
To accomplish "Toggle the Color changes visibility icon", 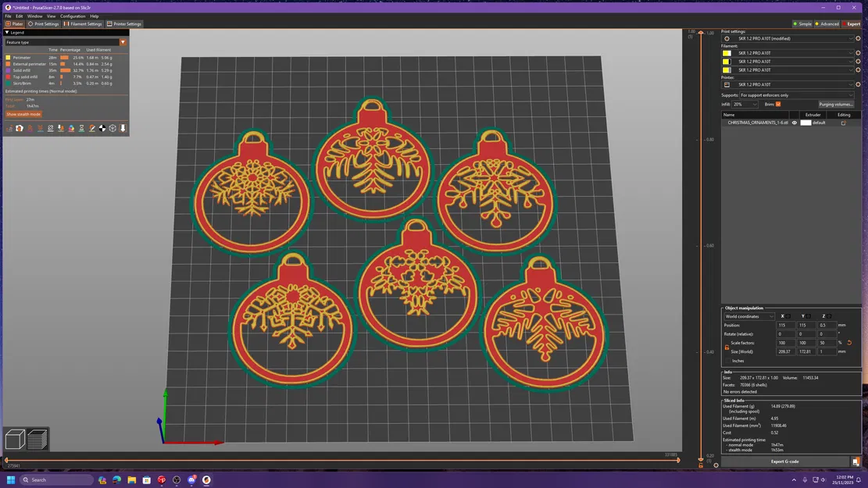I will [x=71, y=128].
